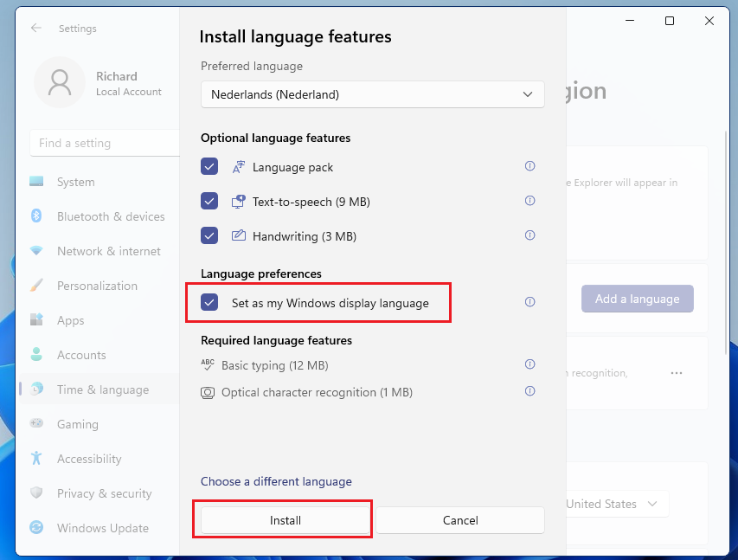The width and height of the screenshot is (738, 560).
Task: Click the back arrow in Settings
Action: coord(36,29)
